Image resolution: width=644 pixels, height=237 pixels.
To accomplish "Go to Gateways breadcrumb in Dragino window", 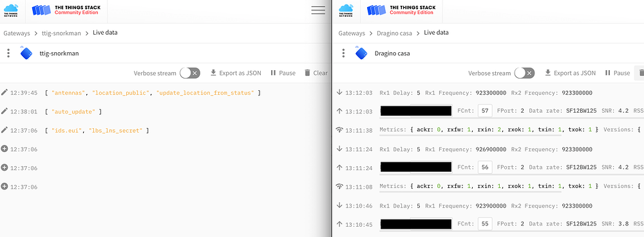I will click(x=352, y=33).
